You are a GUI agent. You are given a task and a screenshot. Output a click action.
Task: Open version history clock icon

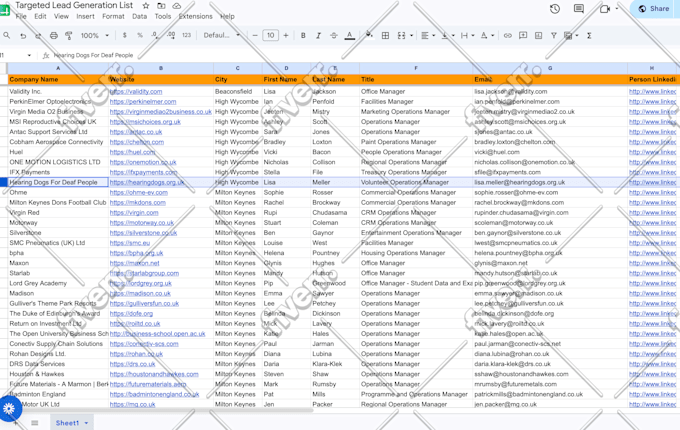(x=555, y=9)
